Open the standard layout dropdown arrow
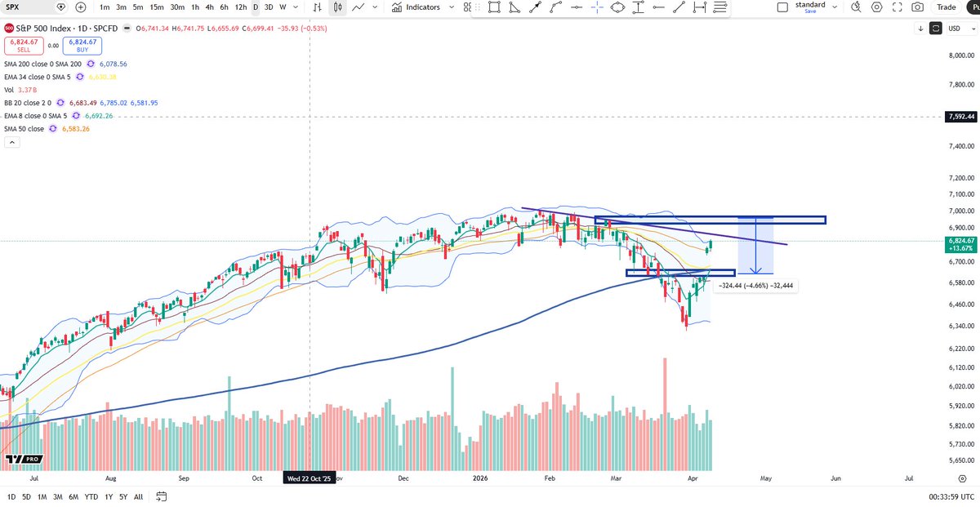This screenshot has width=980, height=507. click(x=833, y=7)
